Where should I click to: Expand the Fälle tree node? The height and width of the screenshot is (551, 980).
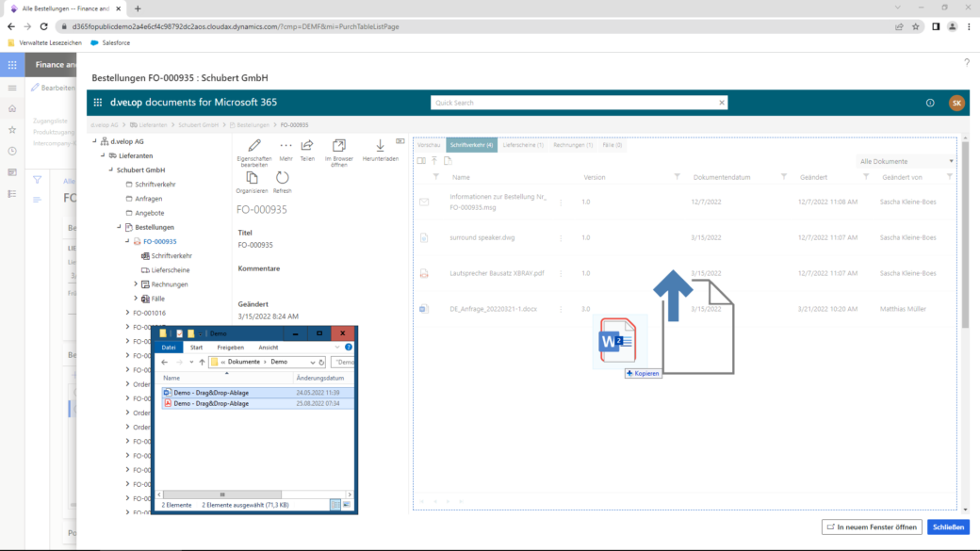point(136,299)
